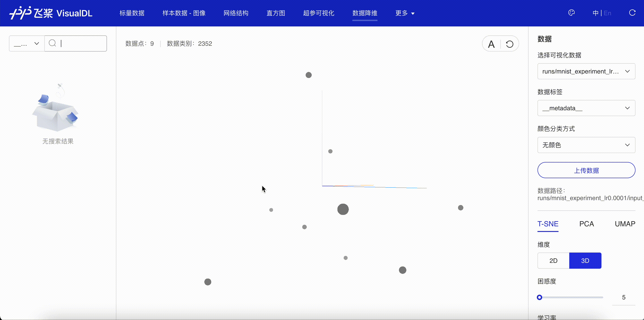Open the runs/mnist_experiment data dropdown
The image size is (644, 320).
click(x=586, y=71)
